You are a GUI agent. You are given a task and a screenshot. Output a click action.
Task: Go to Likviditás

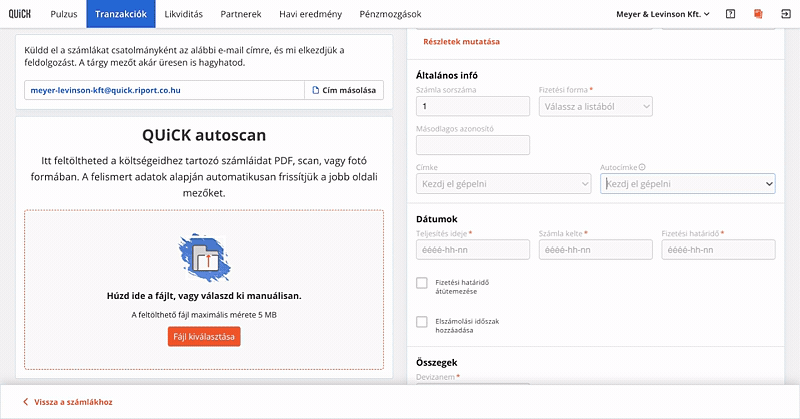tap(184, 14)
